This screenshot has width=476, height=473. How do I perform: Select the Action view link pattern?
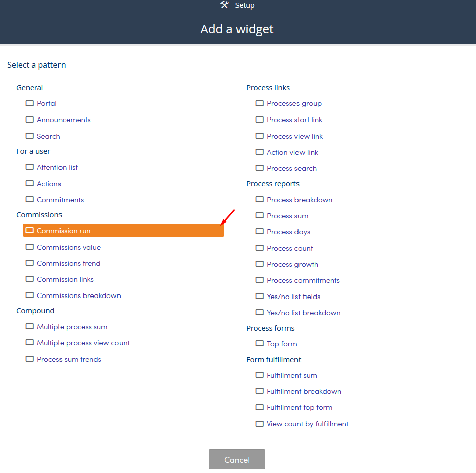click(292, 152)
